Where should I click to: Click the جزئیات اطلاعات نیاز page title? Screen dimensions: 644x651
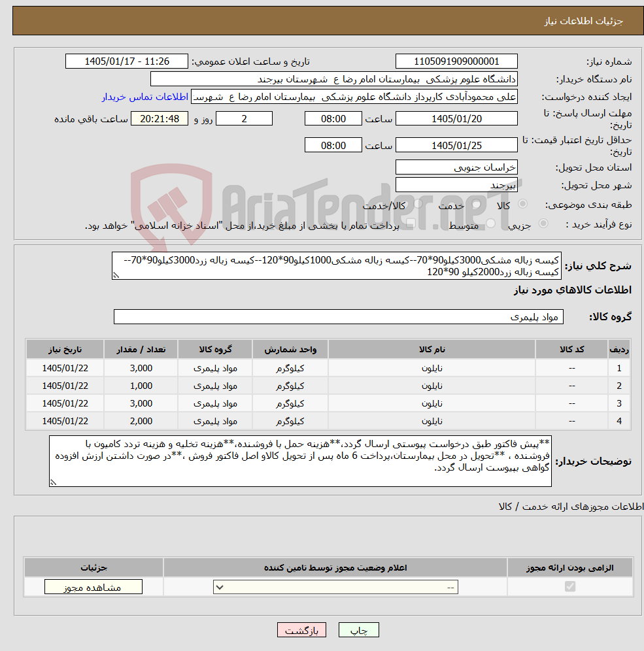(583, 21)
